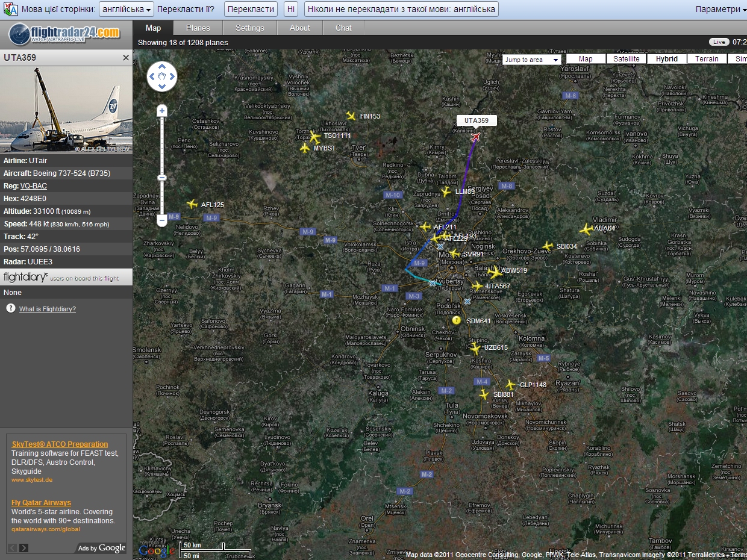Open the Planes tab
Screen dimensions: 747x560
198,28
